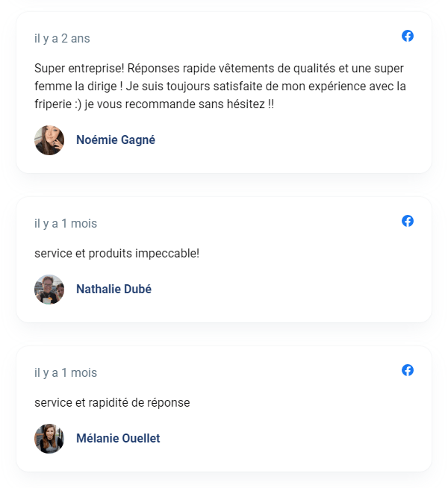
Task: Click the timestamp above Nathalie Dubé's review
Action: click(x=66, y=223)
